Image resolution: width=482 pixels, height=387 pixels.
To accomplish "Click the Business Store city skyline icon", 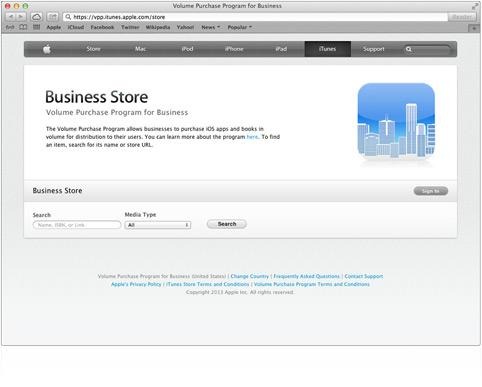I will [396, 121].
